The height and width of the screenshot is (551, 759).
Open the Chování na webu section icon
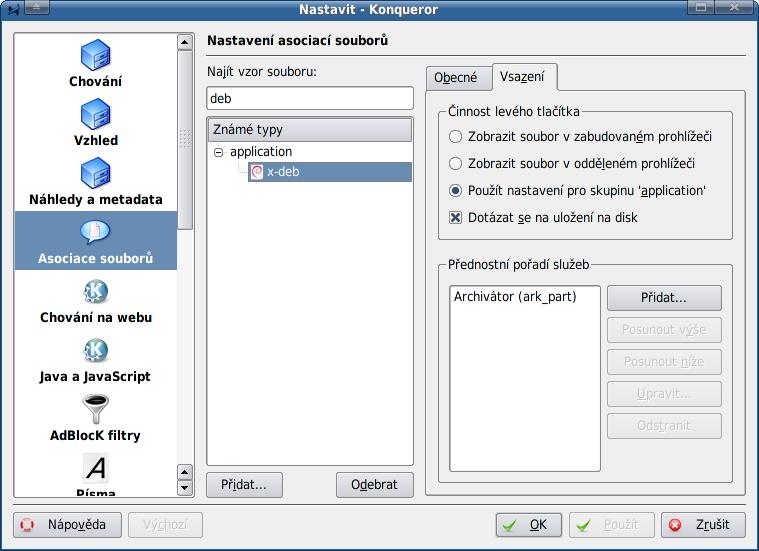(95, 291)
